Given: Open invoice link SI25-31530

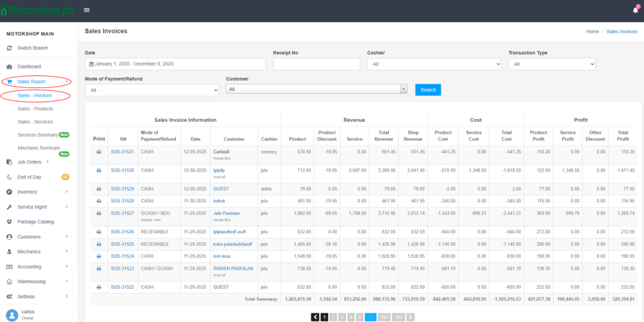Looking at the screenshot, I should (122, 170).
